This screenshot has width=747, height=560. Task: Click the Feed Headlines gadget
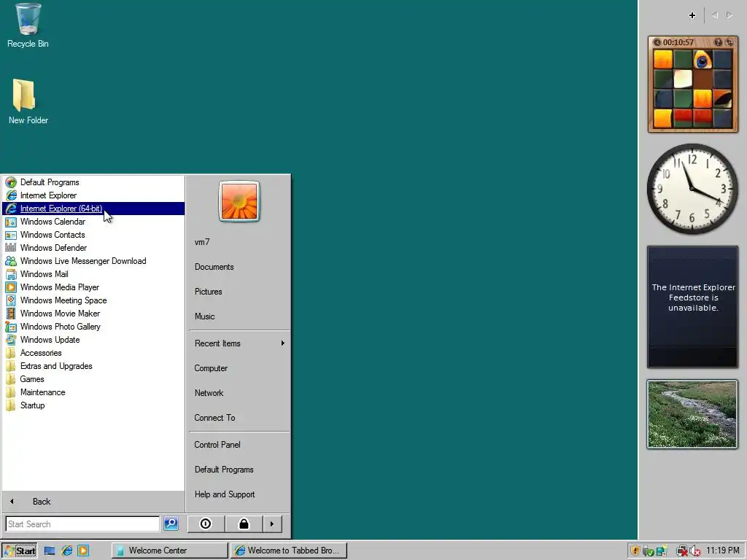tap(692, 307)
